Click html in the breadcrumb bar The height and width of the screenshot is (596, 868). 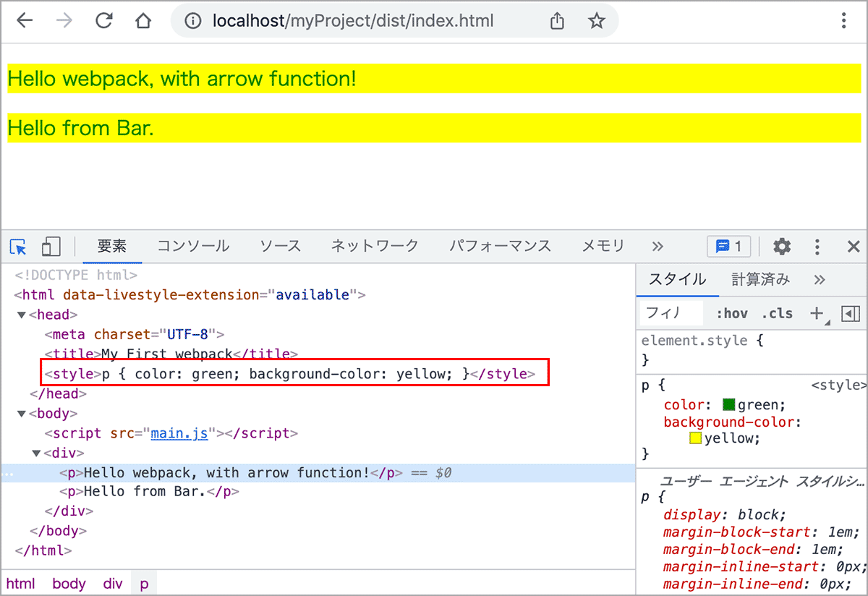(x=20, y=584)
